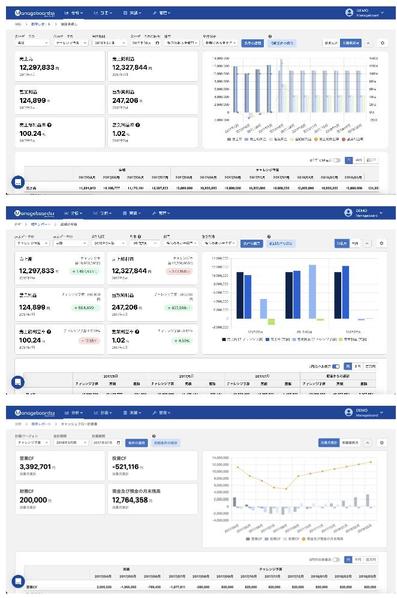Screen dimensions: 397x598
Task: Click the dark blue apply button in the cash flow filters
Action: pos(136,443)
